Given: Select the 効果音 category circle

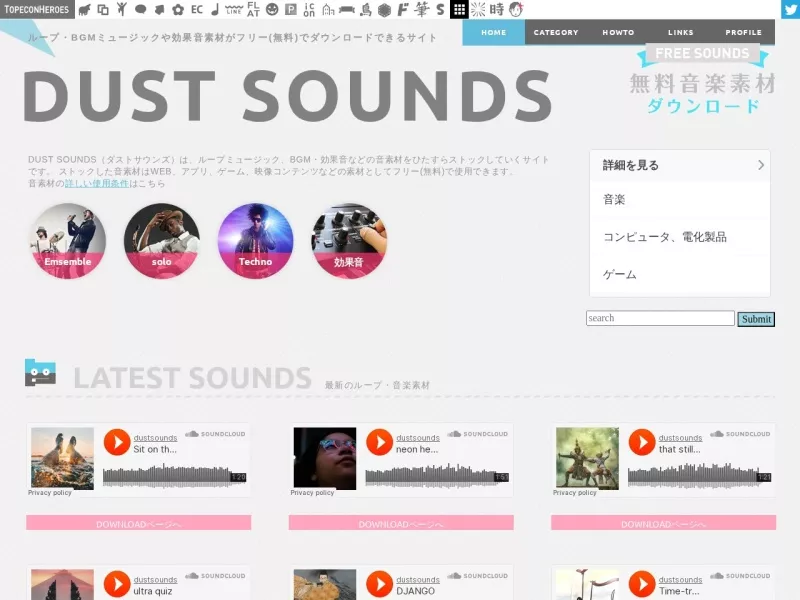Looking at the screenshot, I should coord(349,241).
